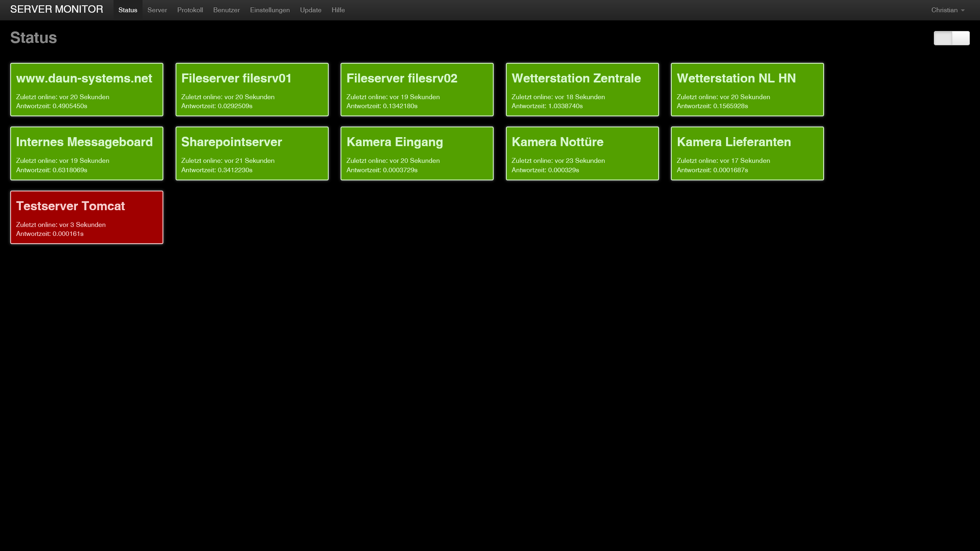The height and width of the screenshot is (551, 980).
Task: Select the Status navigation tab
Action: pyautogui.click(x=128, y=10)
